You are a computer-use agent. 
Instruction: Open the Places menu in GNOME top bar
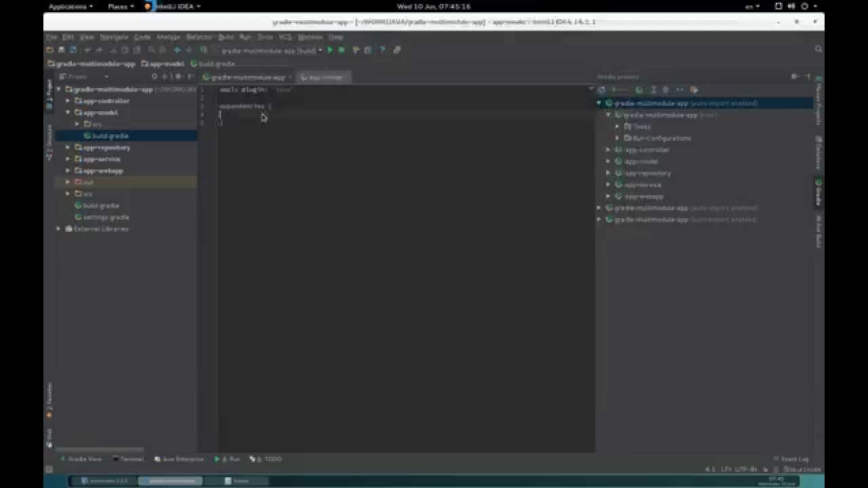pyautogui.click(x=121, y=6)
